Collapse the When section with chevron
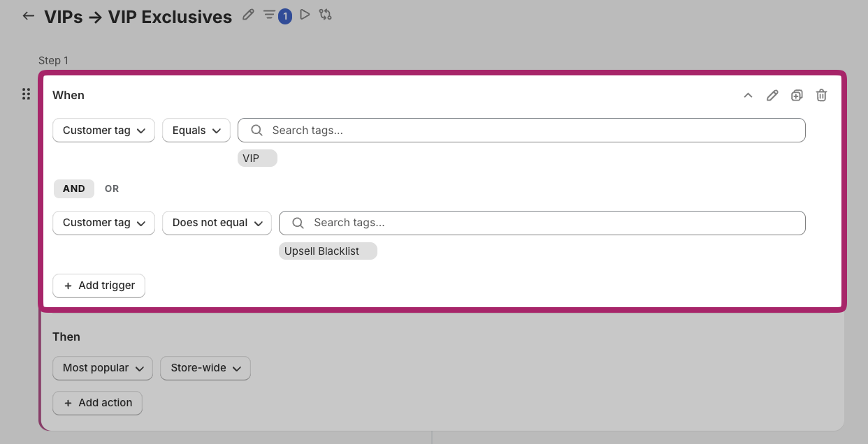The height and width of the screenshot is (444, 868). coord(748,96)
